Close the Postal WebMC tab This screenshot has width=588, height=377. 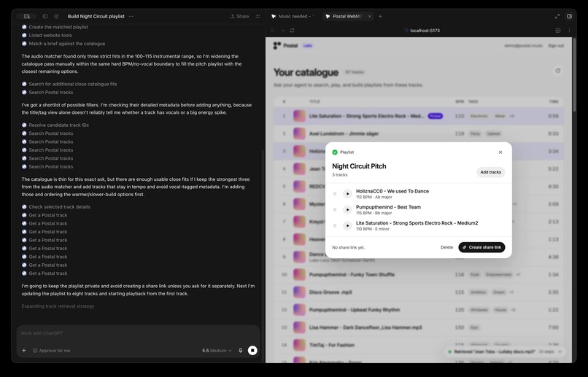point(369,17)
